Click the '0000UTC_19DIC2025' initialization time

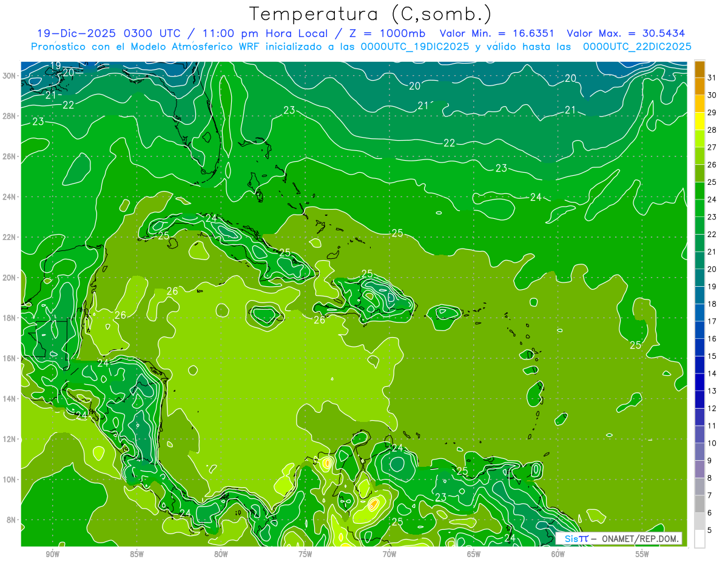(414, 47)
